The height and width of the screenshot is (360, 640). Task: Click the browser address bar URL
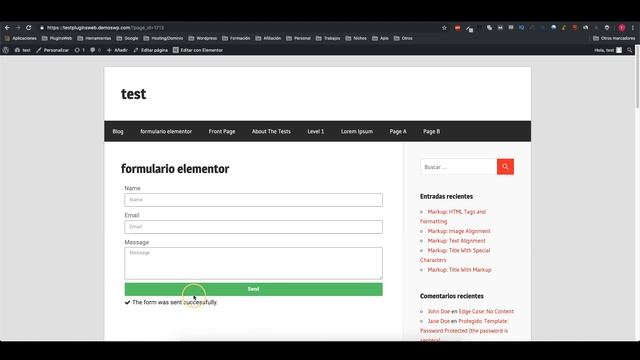pyautogui.click(x=105, y=28)
